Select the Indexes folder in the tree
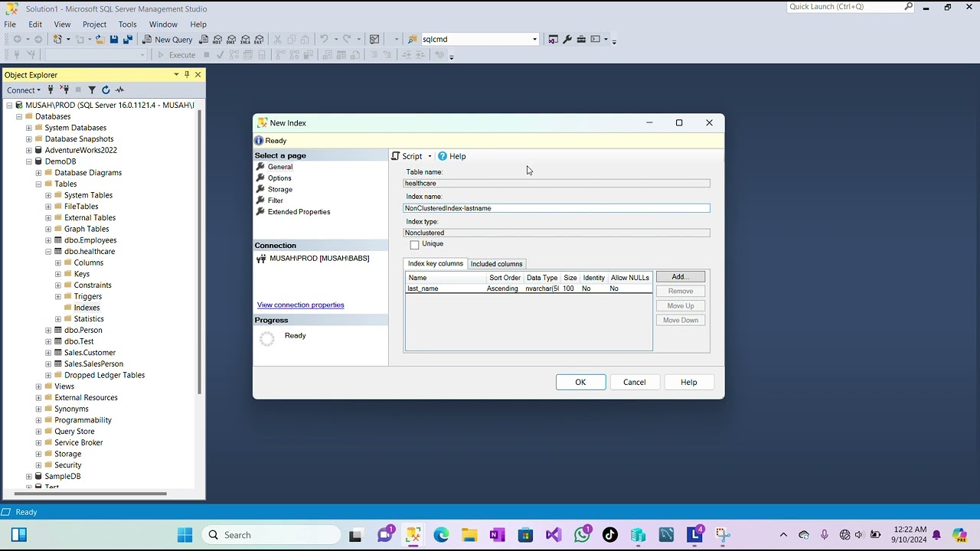Viewport: 980px width, 551px height. click(87, 308)
